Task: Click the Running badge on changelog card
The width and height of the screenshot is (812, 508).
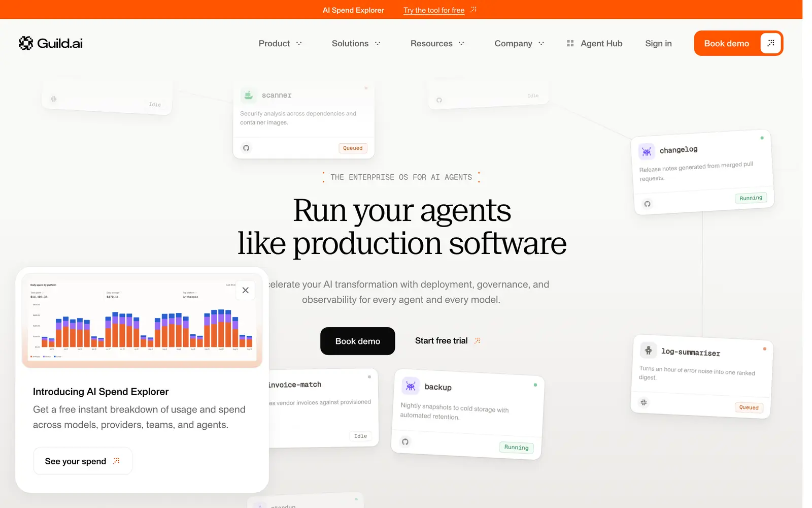Action: (751, 198)
